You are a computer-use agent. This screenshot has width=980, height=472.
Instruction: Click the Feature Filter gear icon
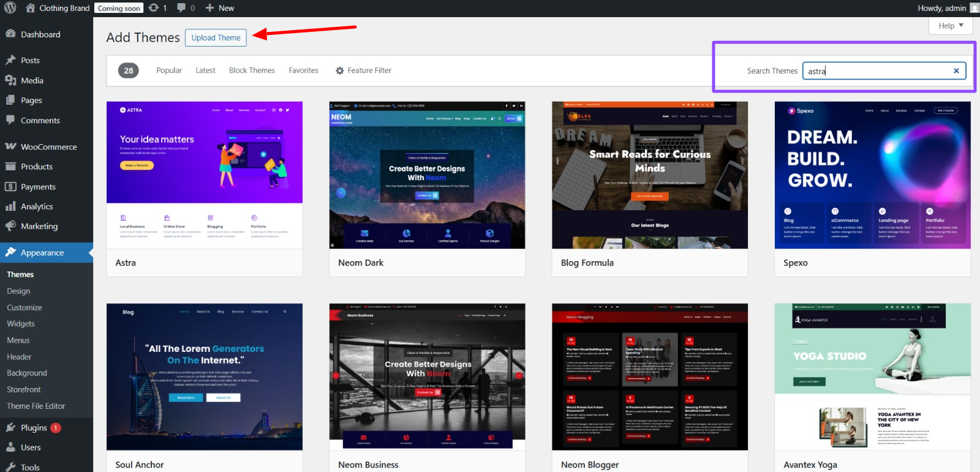point(340,70)
